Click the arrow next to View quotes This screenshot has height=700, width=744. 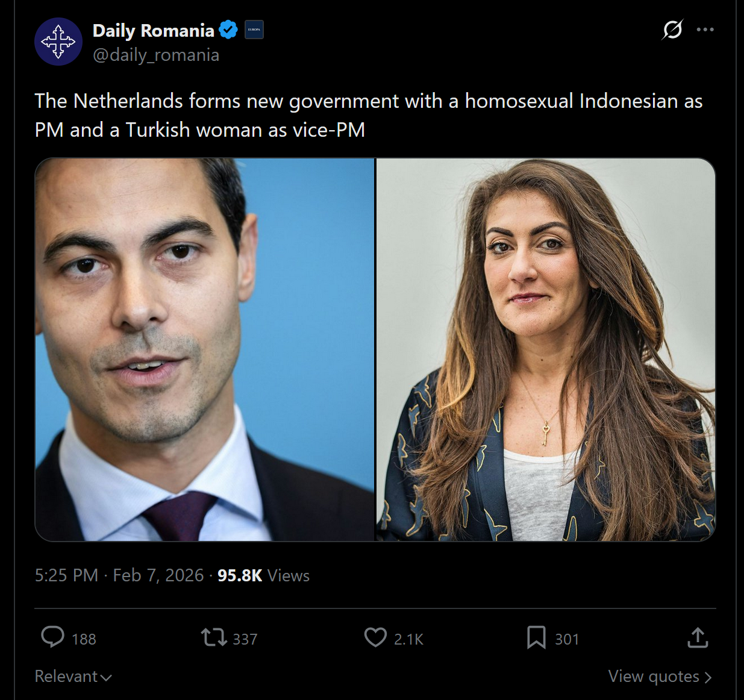coord(708,678)
